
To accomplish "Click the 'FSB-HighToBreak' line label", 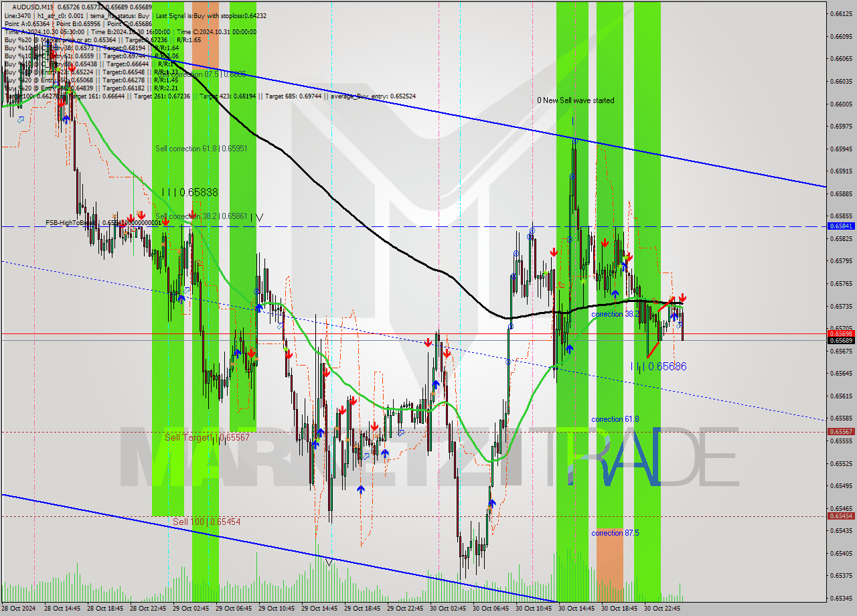I will (70, 222).
